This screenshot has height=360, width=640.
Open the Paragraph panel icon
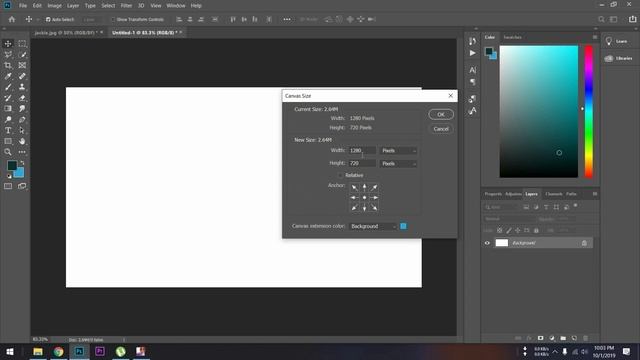point(472,82)
